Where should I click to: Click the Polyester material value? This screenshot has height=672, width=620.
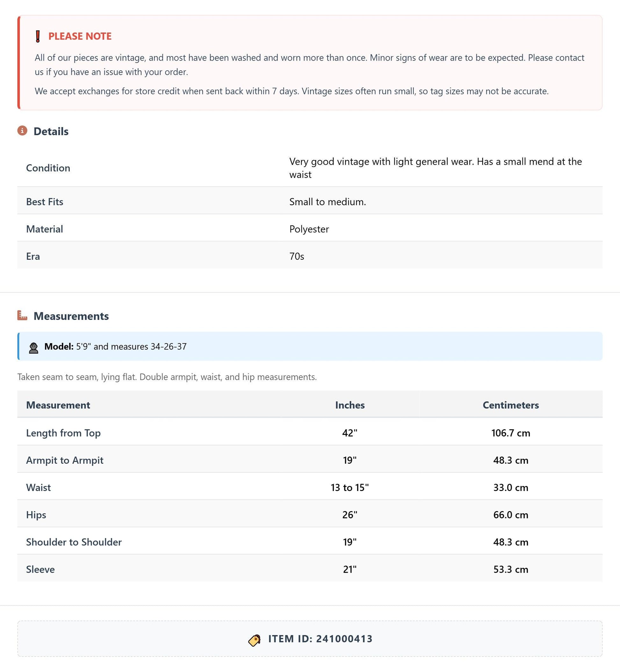309,229
